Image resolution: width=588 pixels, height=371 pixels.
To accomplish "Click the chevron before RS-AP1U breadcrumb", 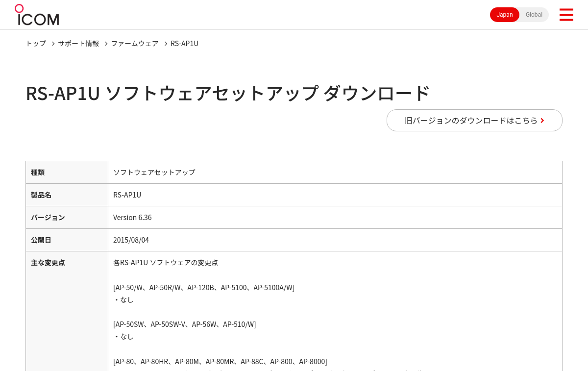I will (x=166, y=44).
